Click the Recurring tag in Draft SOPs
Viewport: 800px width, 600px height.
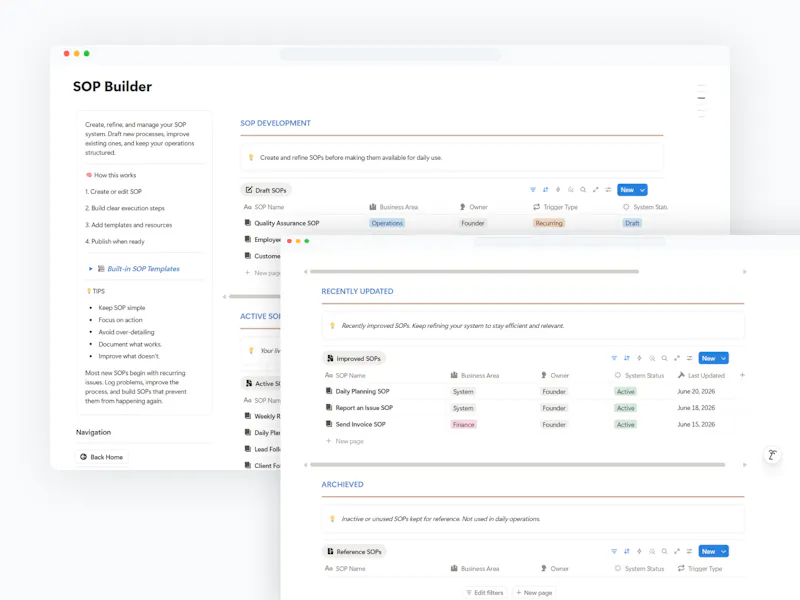548,223
